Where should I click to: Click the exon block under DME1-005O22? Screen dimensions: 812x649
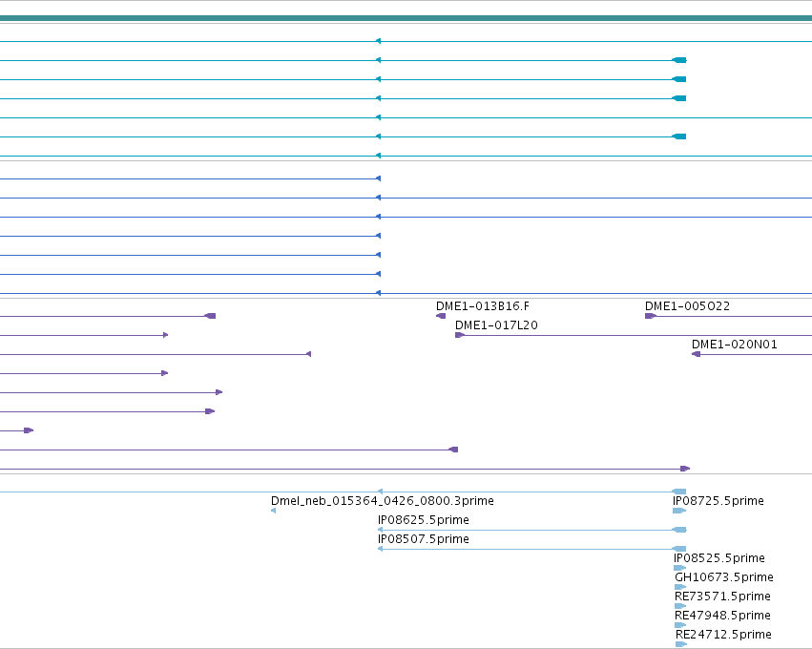[651, 316]
